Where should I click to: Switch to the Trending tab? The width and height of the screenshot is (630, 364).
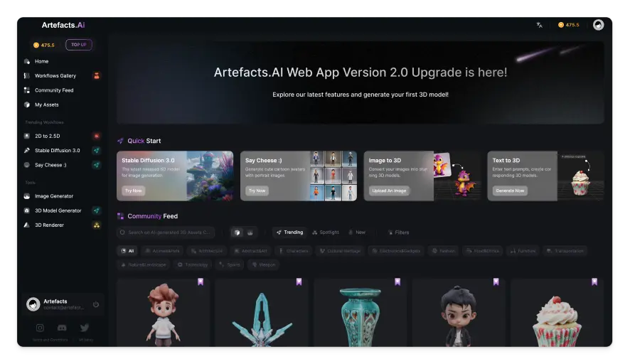pyautogui.click(x=289, y=232)
